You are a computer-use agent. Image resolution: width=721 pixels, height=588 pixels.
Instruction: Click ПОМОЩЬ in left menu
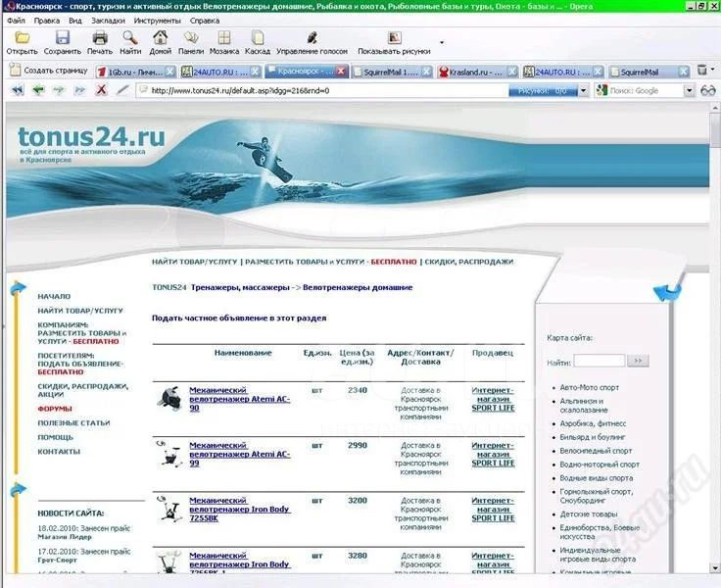pos(55,437)
